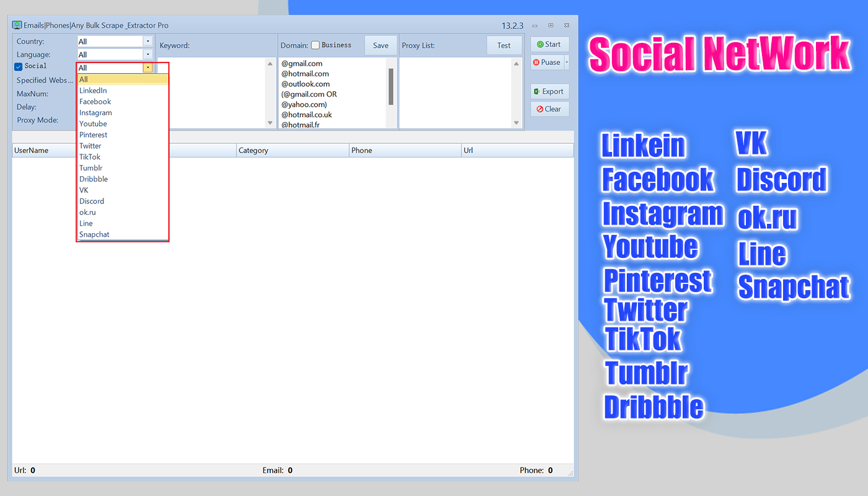Image resolution: width=868 pixels, height=496 pixels.
Task: Click the Delay label
Action: 27,107
